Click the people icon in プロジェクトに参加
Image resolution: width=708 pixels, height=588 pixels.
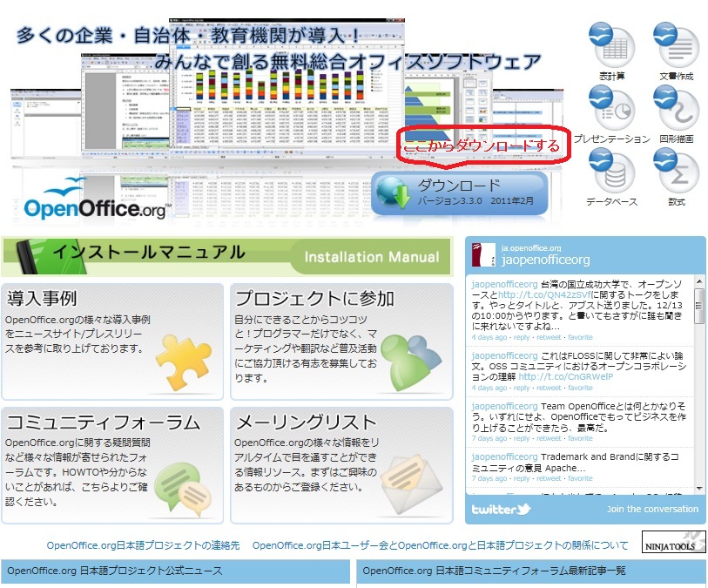411,362
